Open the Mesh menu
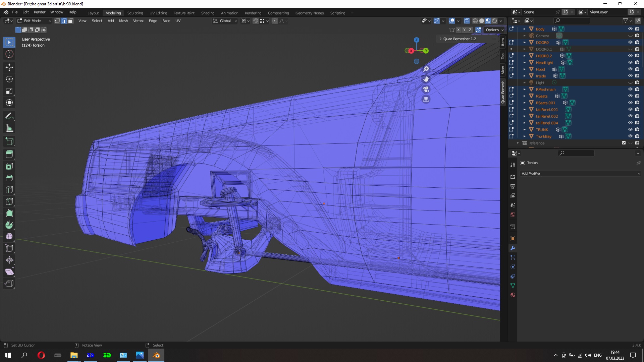Image resolution: width=644 pixels, height=362 pixels. [x=123, y=21]
